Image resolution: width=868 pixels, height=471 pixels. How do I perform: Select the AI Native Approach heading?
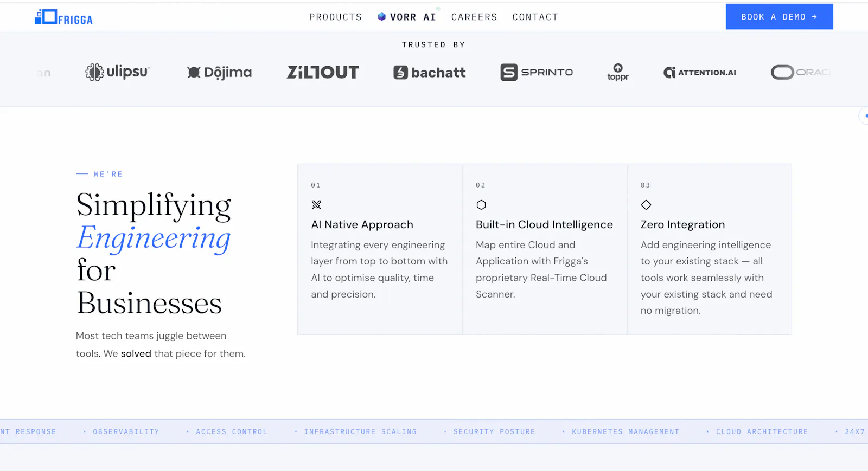[x=362, y=224]
